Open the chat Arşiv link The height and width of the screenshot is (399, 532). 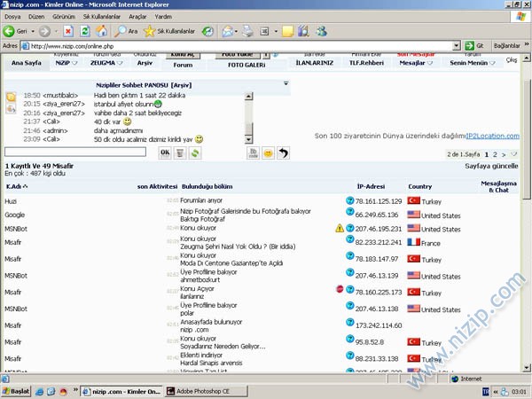click(181, 85)
